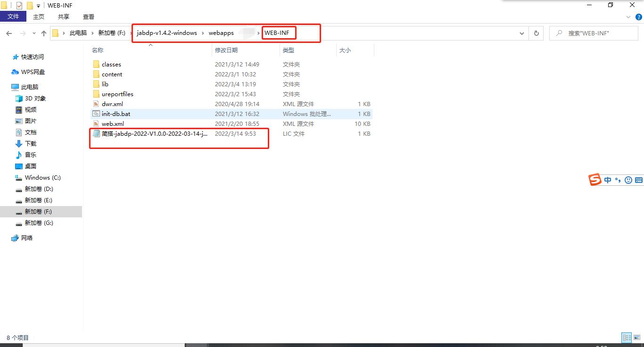Open recent locations dropdown arrow

pos(34,33)
